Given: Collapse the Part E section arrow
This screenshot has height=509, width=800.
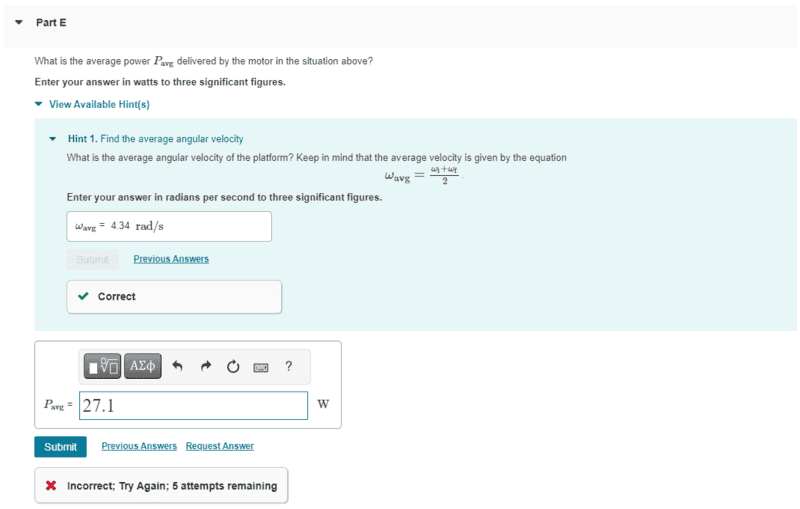Looking at the screenshot, I should 18,22.
